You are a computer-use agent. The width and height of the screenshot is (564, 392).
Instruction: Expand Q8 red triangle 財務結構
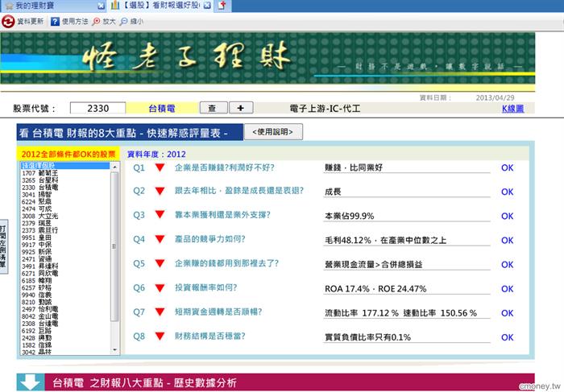[160, 336]
